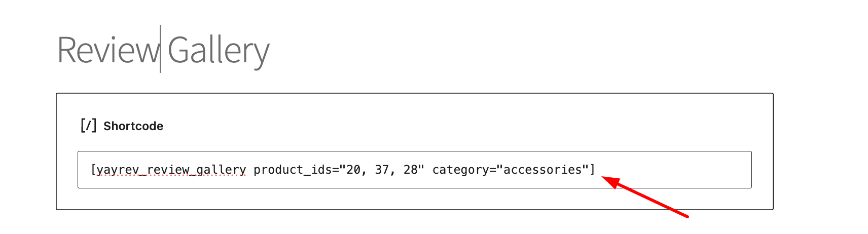Click the underlined "yayrev_review_gallery" shortcode name
This screenshot has height=234, width=868.
click(x=171, y=170)
